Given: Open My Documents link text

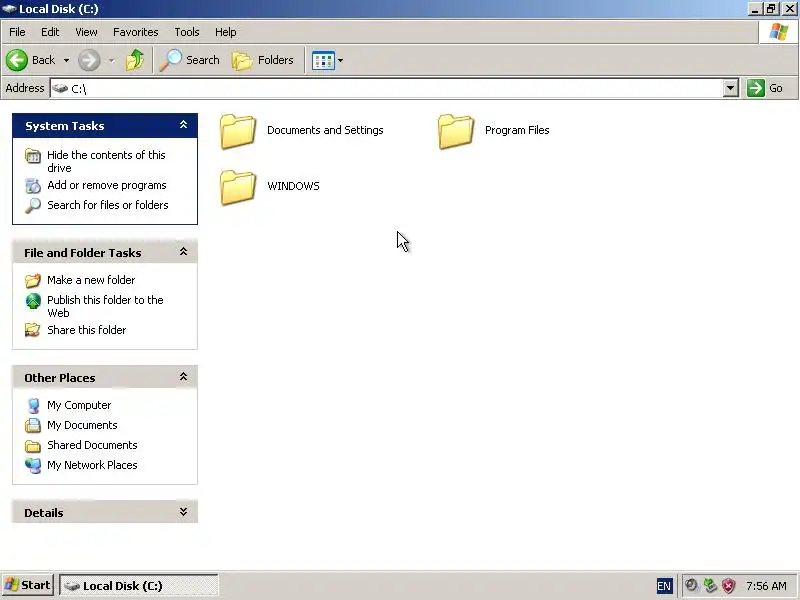Looking at the screenshot, I should point(82,425).
